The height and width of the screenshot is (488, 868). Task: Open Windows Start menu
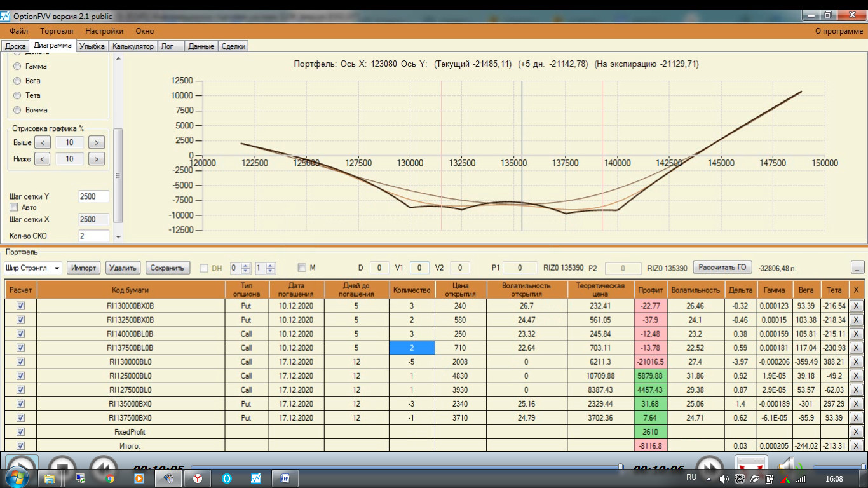17,477
